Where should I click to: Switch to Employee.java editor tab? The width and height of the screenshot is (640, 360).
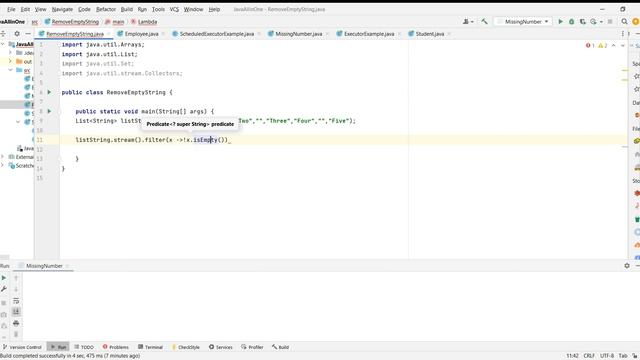[141, 34]
